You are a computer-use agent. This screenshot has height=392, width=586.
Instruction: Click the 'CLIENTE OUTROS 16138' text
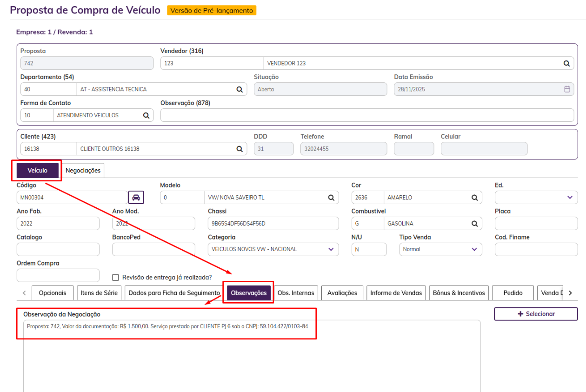[110, 149]
